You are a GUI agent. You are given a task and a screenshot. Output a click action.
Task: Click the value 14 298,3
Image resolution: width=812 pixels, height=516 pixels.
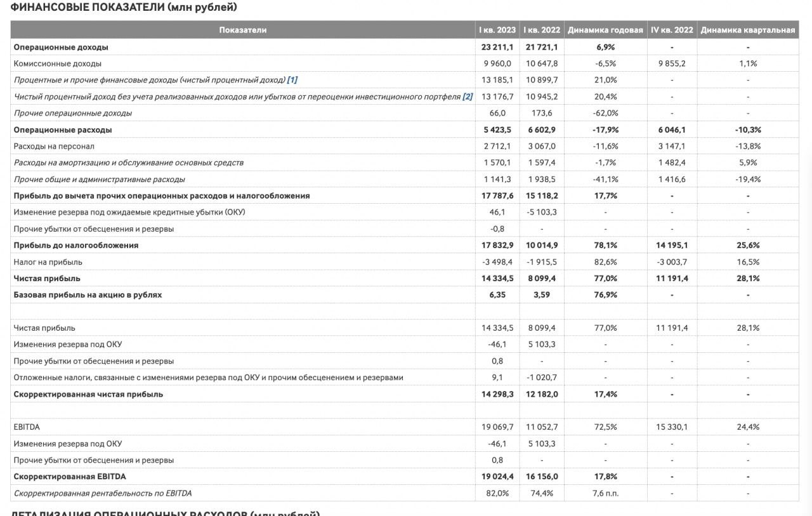(498, 394)
